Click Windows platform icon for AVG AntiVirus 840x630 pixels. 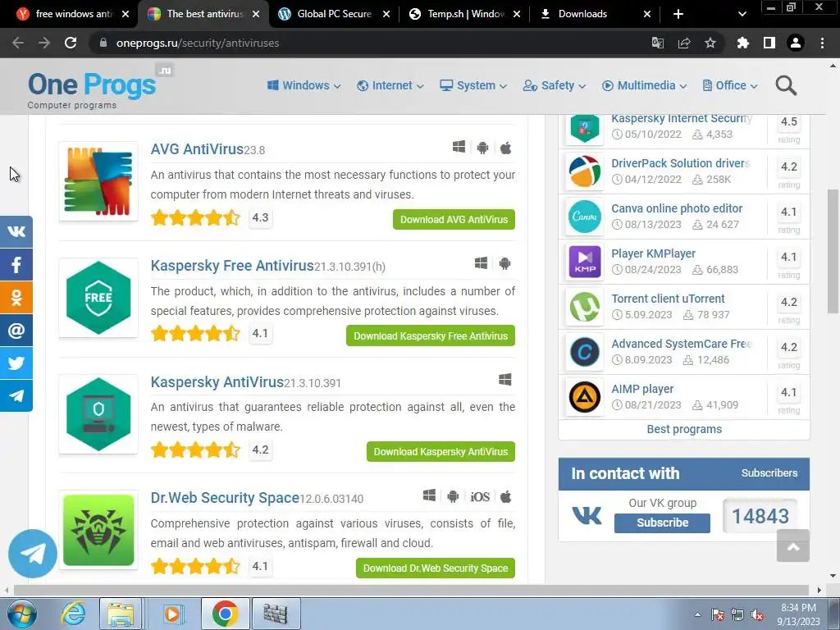(x=459, y=148)
